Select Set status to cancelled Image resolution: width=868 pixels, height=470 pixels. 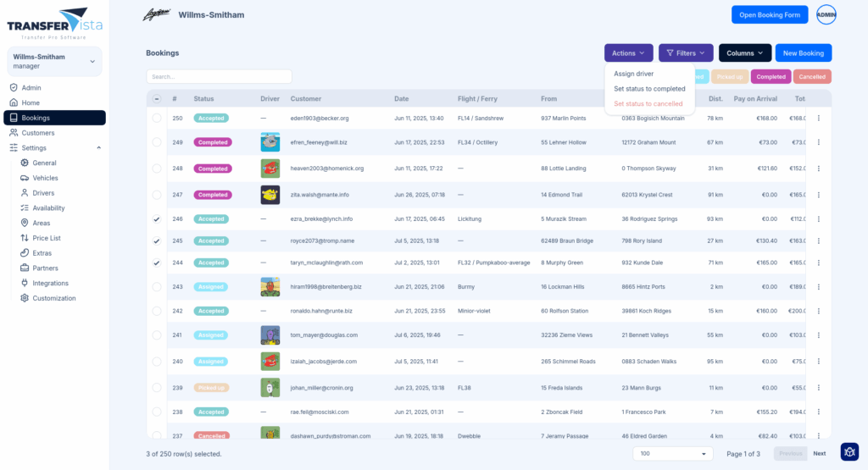pyautogui.click(x=648, y=103)
